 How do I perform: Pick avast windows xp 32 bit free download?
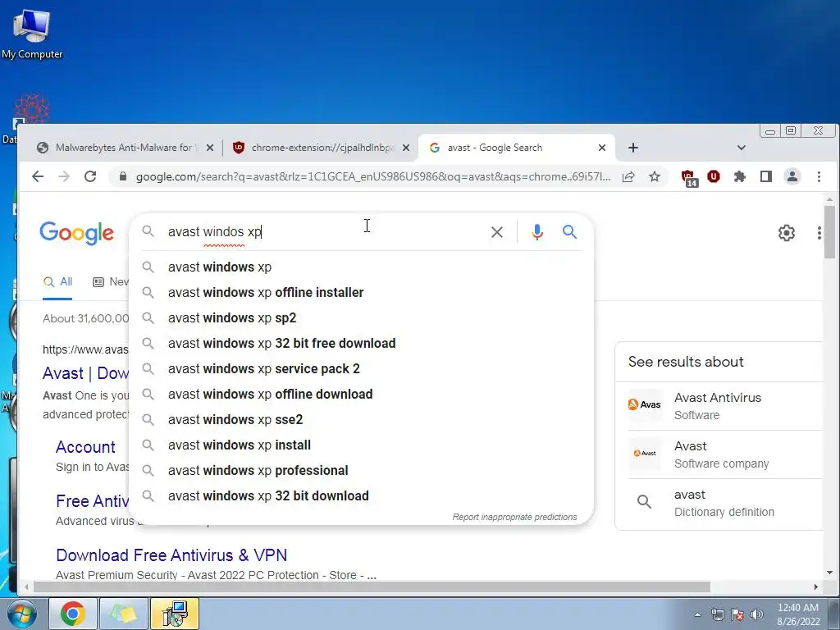362,344
